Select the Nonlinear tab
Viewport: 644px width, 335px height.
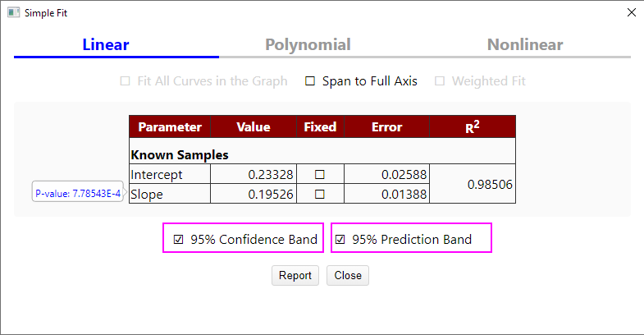[525, 45]
